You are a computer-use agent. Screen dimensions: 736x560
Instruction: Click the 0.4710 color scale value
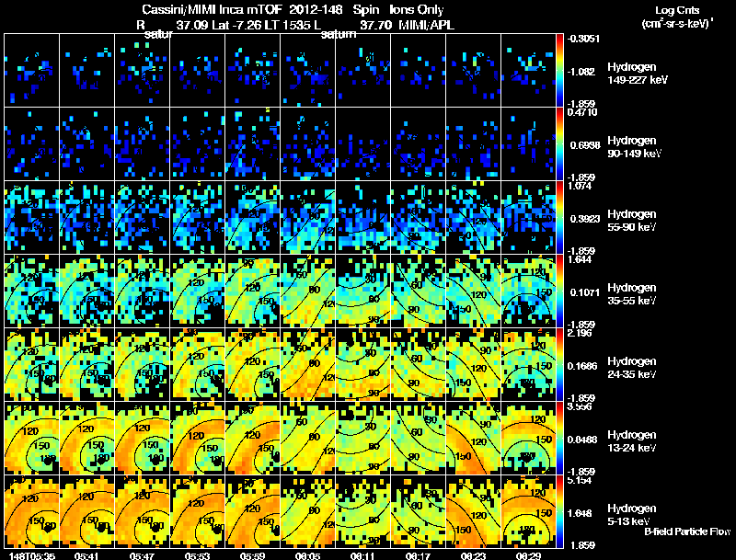(x=582, y=112)
